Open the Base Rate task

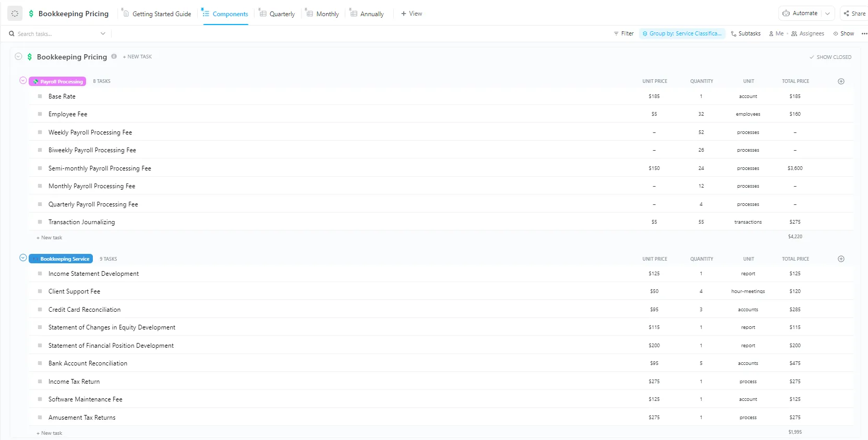[x=62, y=96]
